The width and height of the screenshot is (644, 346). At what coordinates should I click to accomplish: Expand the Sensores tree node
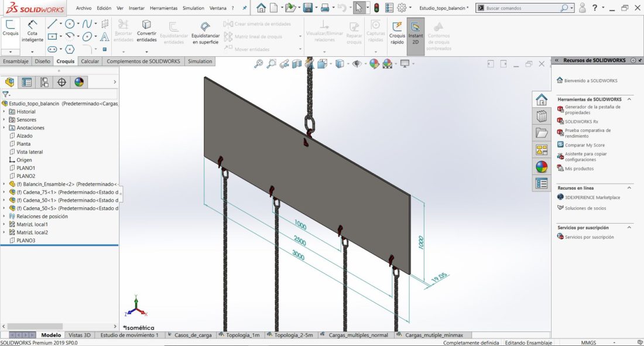click(4, 119)
